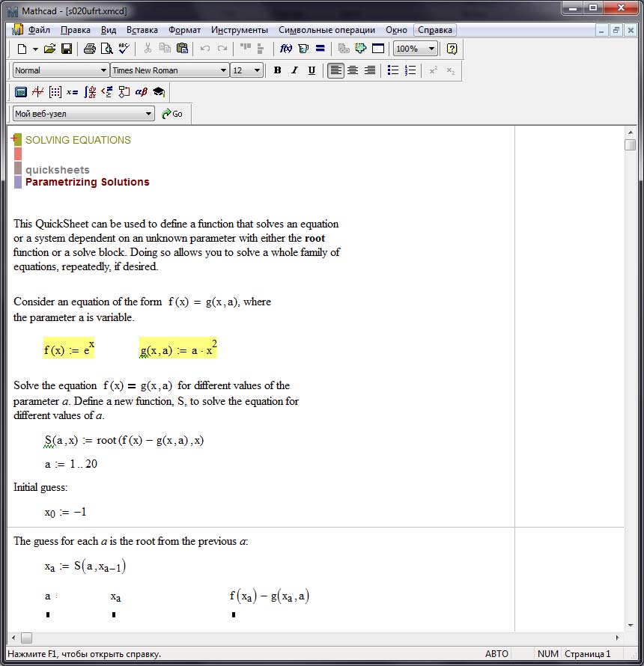
Task: Toggle subscript x₂ formatting
Action: pos(451,70)
